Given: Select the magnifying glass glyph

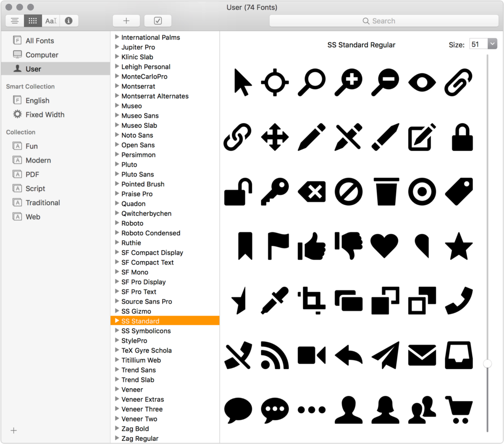Looking at the screenshot, I should point(311,82).
